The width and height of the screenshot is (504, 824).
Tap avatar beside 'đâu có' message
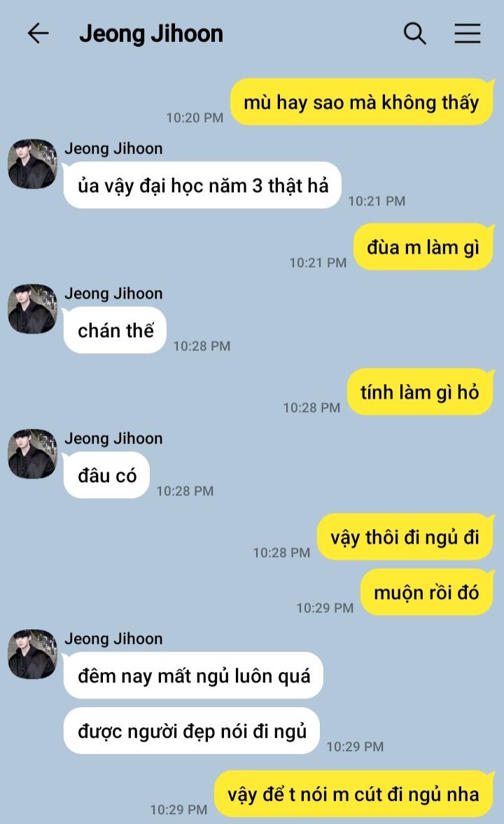(x=32, y=454)
